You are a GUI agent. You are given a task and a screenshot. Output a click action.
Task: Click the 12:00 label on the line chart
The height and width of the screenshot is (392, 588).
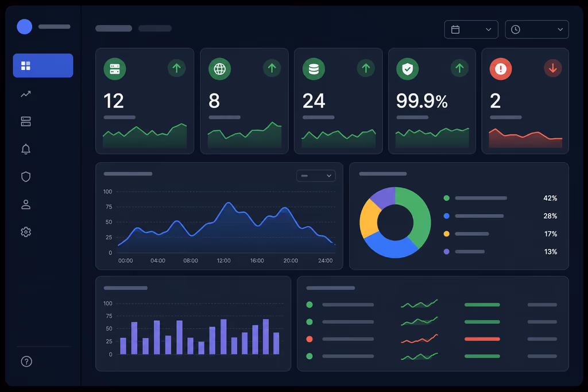(x=223, y=261)
